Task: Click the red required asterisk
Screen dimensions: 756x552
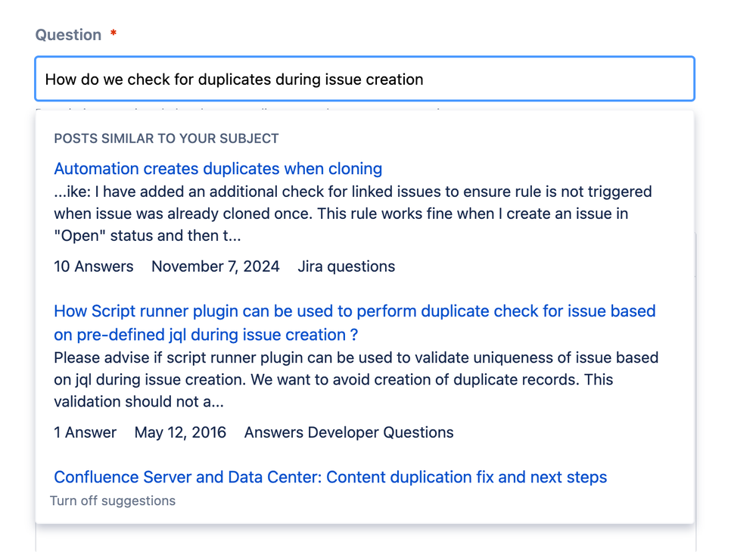Action: pos(114,33)
